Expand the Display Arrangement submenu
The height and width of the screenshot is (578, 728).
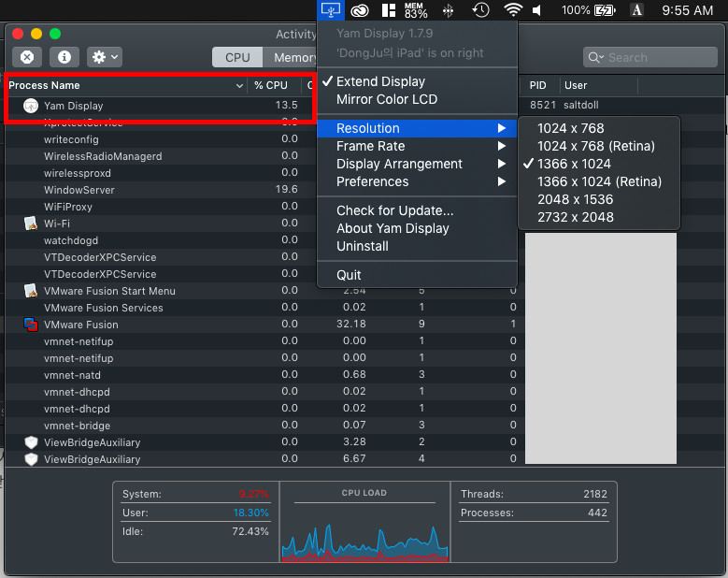point(417,164)
